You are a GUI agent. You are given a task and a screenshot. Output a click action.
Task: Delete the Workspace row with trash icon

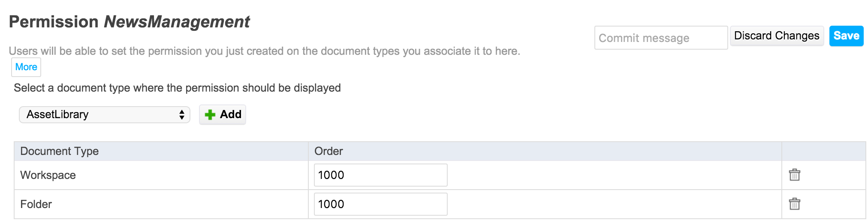pos(794,175)
